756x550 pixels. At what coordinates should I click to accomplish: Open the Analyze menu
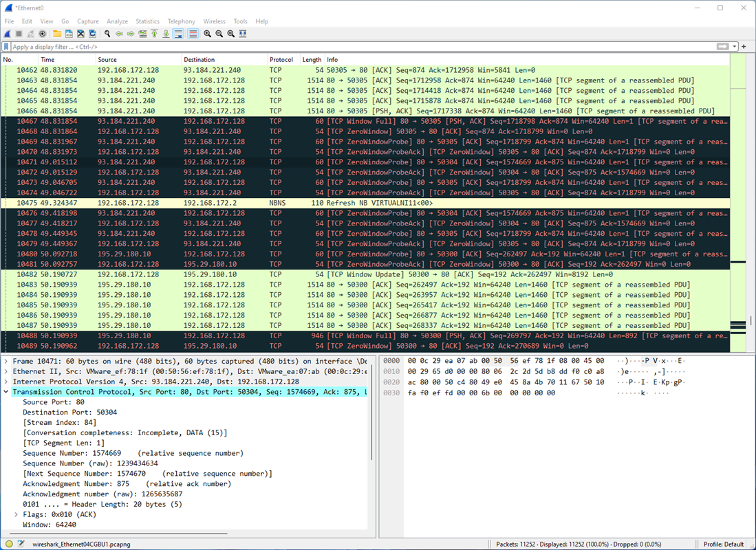pos(117,21)
